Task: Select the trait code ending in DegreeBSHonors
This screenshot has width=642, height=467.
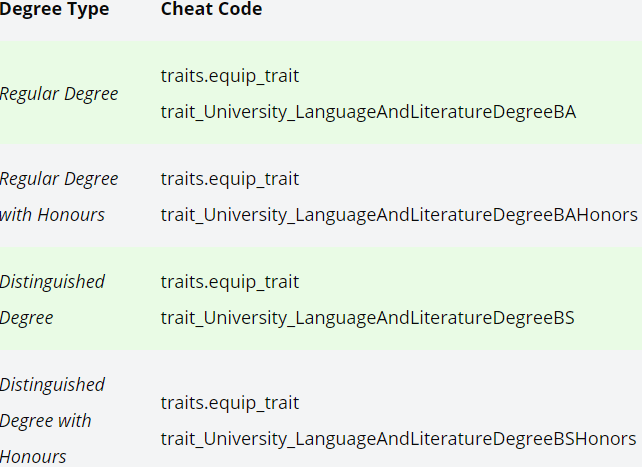Action: click(398, 439)
